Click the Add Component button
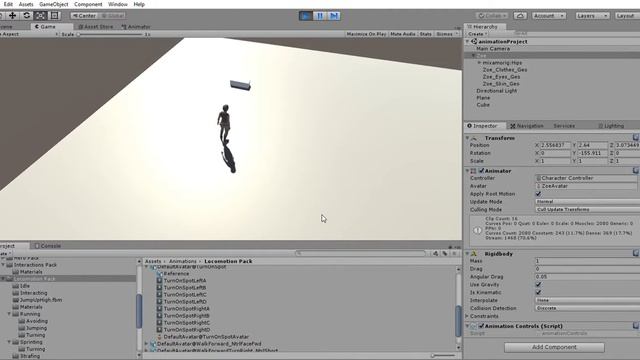Screen dimensions: 640x360 (554, 347)
